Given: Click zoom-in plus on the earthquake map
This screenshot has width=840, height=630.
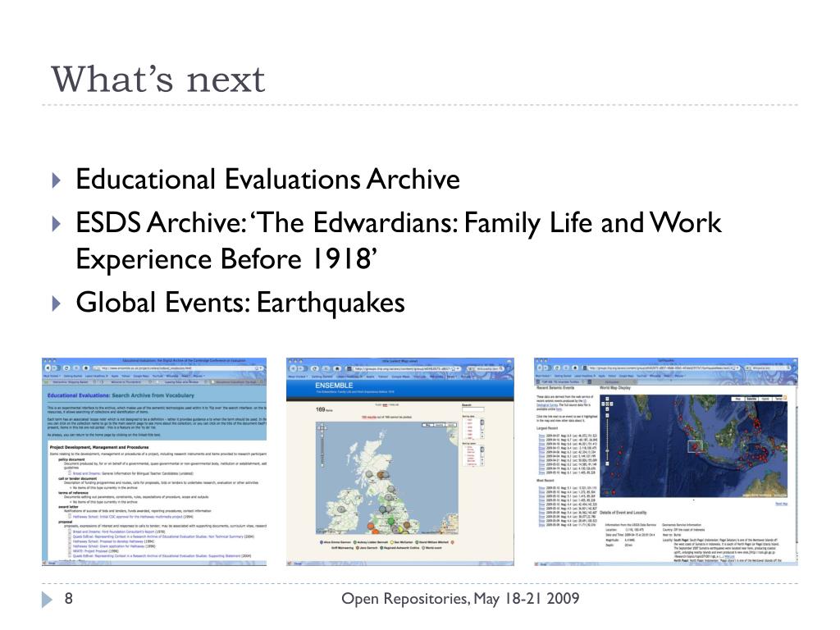Looking at the screenshot, I should pos(608,415).
